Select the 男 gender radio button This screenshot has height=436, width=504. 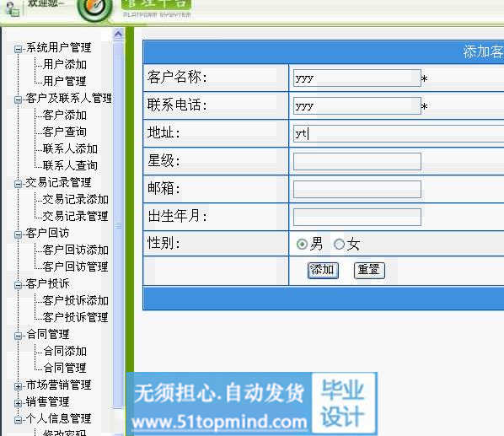[302, 244]
